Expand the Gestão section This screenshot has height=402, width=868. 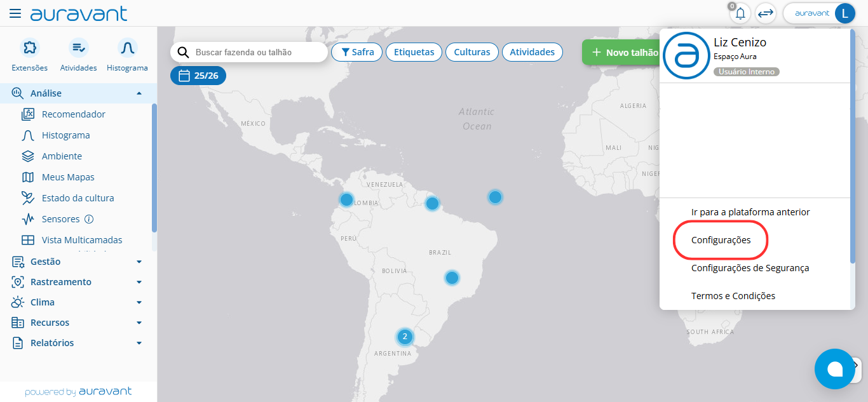pyautogui.click(x=139, y=262)
